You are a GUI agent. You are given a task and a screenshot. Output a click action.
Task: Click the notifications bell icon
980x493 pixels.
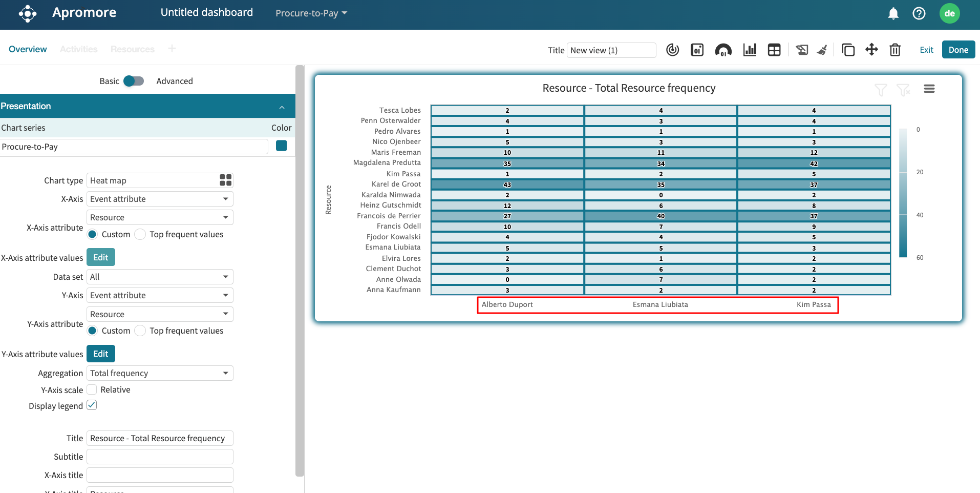point(893,13)
